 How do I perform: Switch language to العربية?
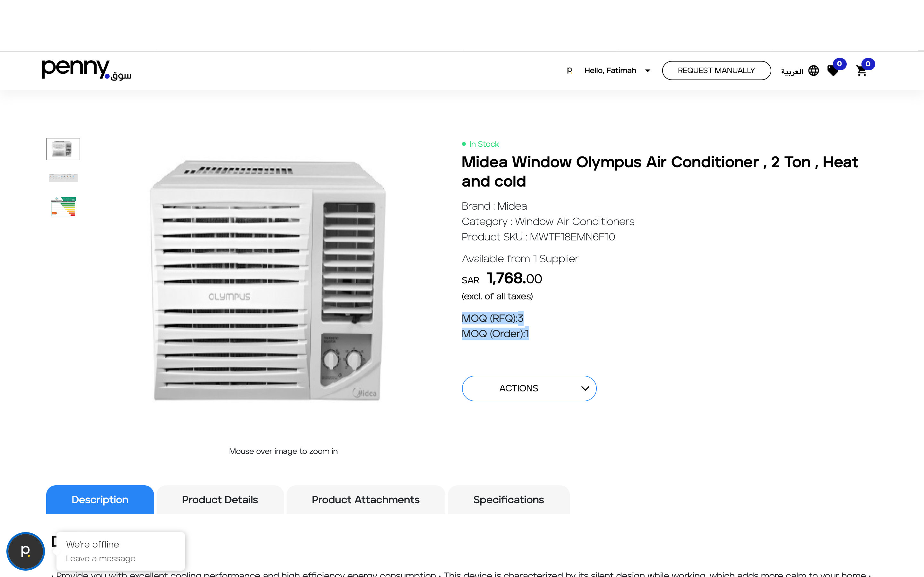click(792, 71)
